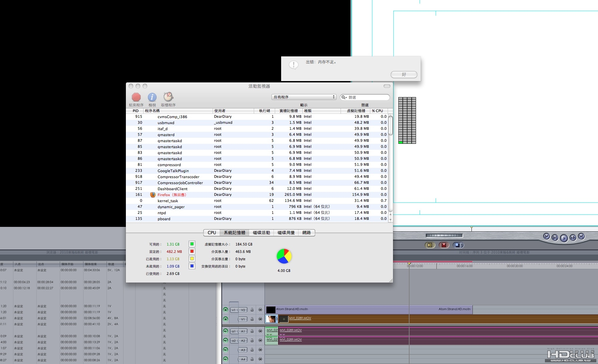Open the search options magnifier dropdown
The image size is (598, 364).
pyautogui.click(x=344, y=97)
